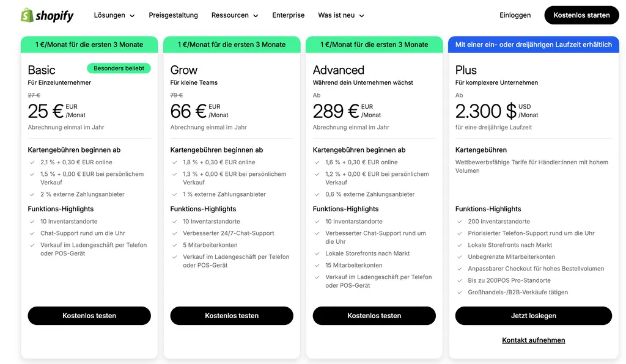Click checkmark icon beside Basic 2,1 % online fee
Viewport: 626px width, 364px height.
32,162
